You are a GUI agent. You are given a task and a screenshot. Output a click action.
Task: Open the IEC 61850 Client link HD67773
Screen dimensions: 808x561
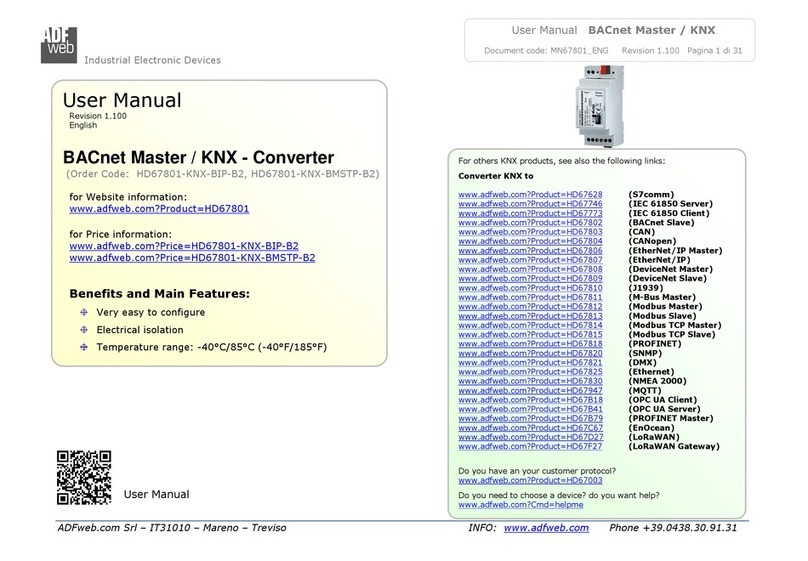(x=530, y=213)
